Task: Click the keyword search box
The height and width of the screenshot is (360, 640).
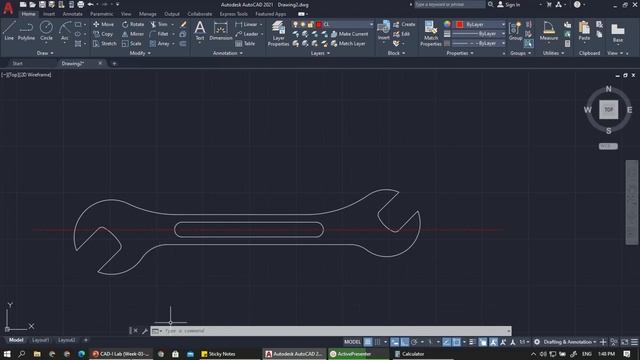Action: point(449,4)
